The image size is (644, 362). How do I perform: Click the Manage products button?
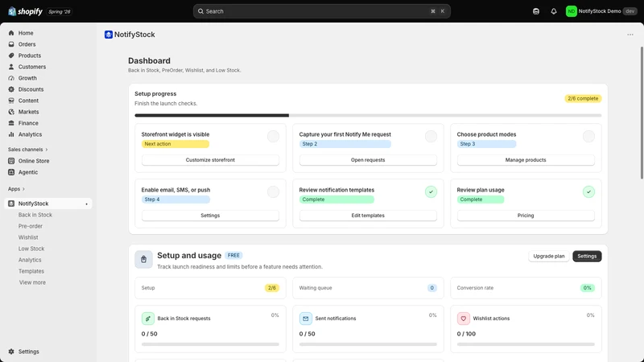point(526,160)
